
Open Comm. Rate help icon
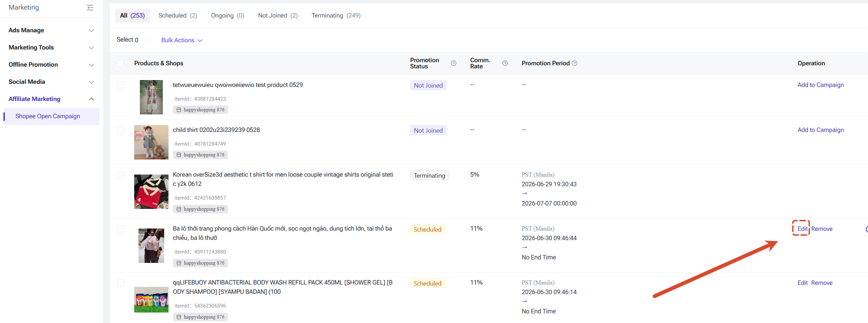click(x=505, y=63)
